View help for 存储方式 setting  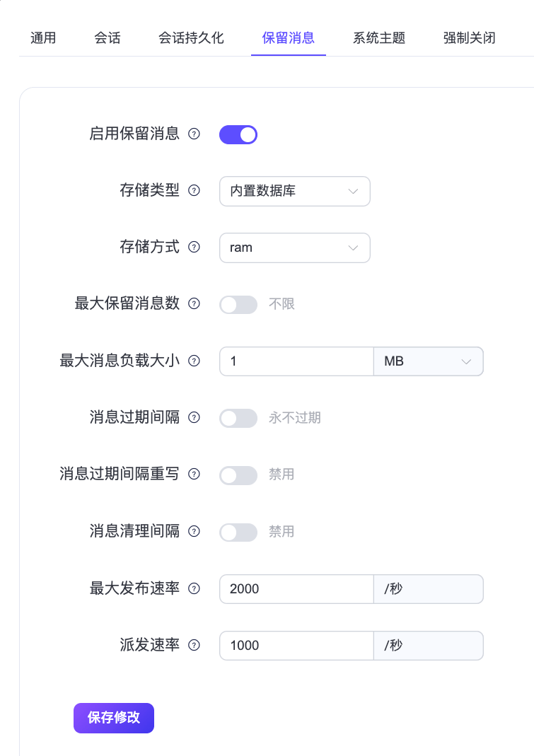194,248
